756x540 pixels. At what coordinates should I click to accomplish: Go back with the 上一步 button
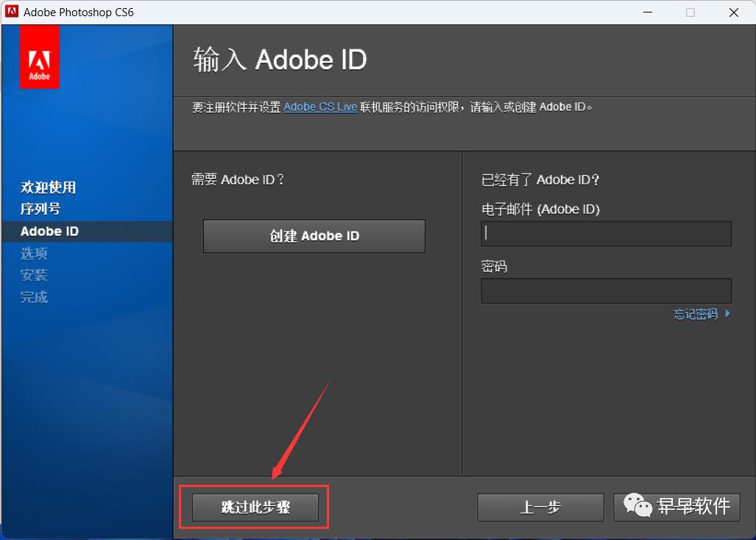(x=540, y=507)
